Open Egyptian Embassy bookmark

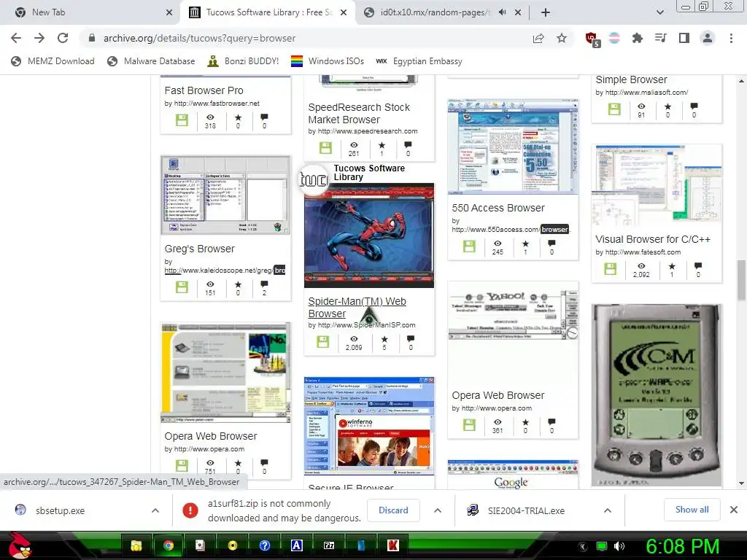click(x=419, y=61)
